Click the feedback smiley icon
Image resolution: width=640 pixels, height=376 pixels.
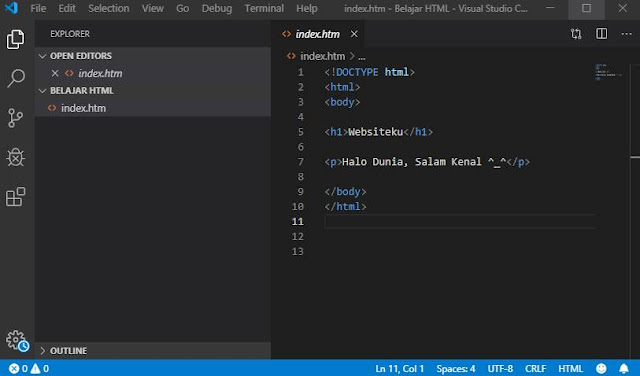pos(601,369)
